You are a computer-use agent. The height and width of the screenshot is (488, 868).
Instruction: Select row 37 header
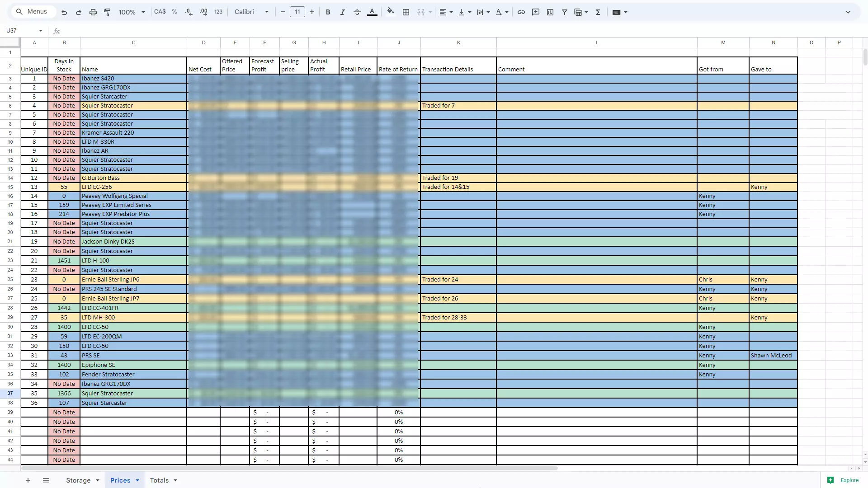pyautogui.click(x=10, y=393)
